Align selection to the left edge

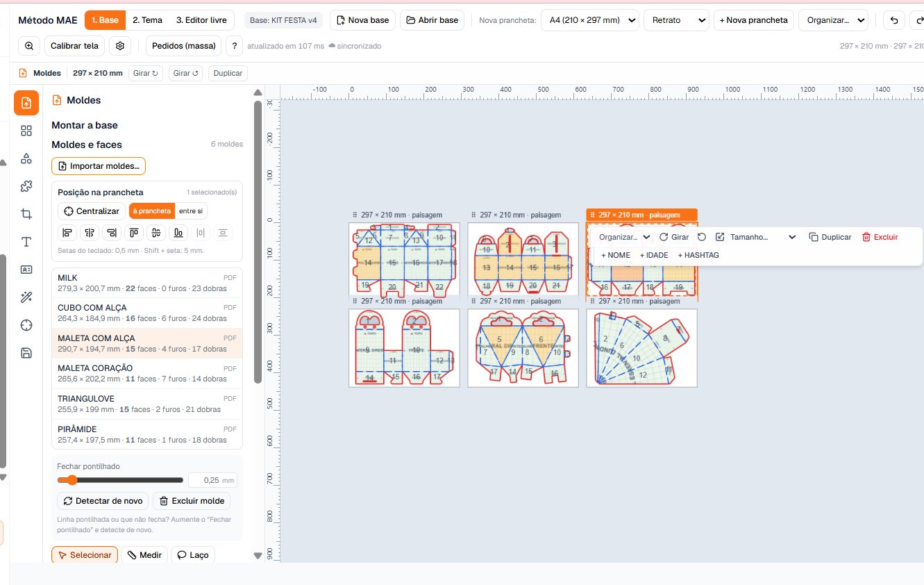click(67, 233)
